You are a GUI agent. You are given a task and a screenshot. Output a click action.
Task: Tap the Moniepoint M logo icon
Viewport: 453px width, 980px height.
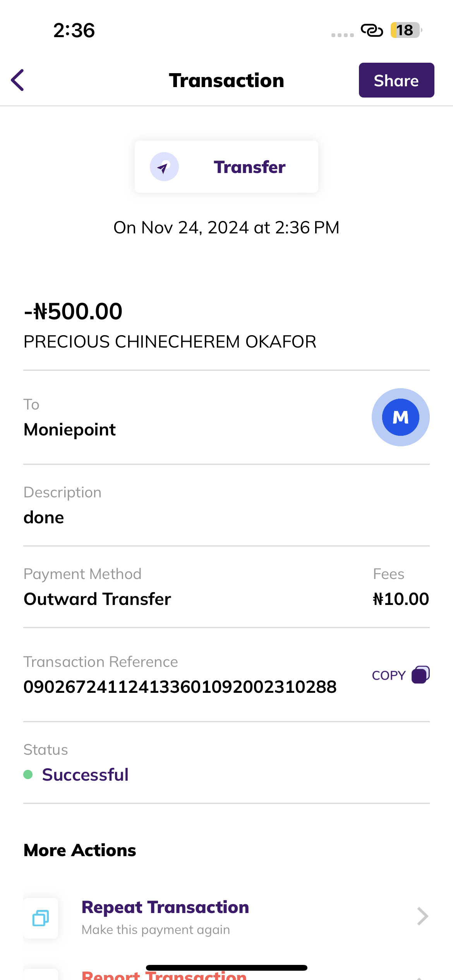pos(400,417)
